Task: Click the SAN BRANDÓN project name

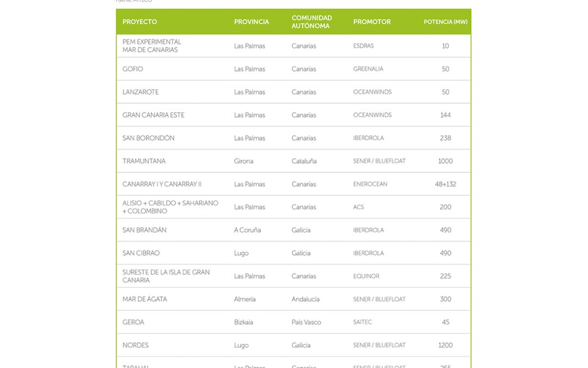Action: point(144,230)
